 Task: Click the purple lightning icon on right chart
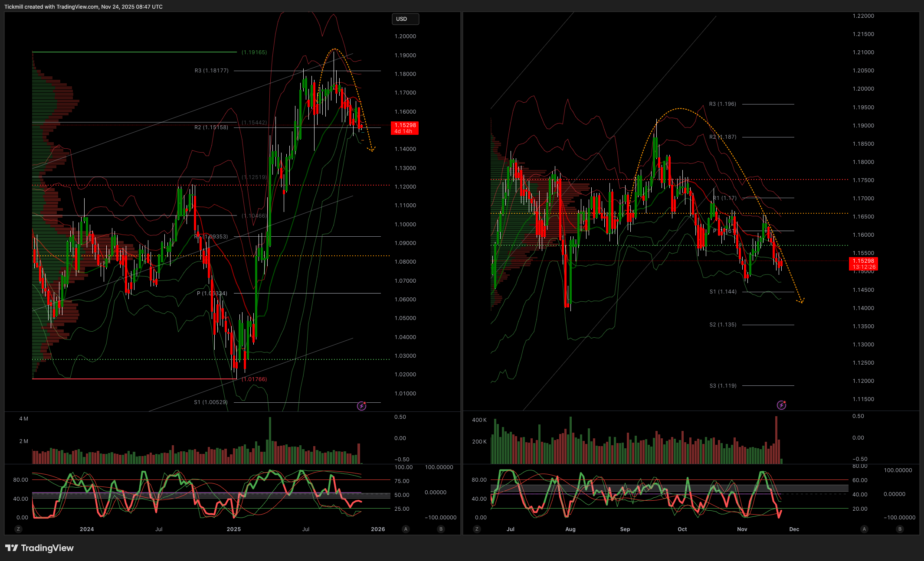pos(781,405)
